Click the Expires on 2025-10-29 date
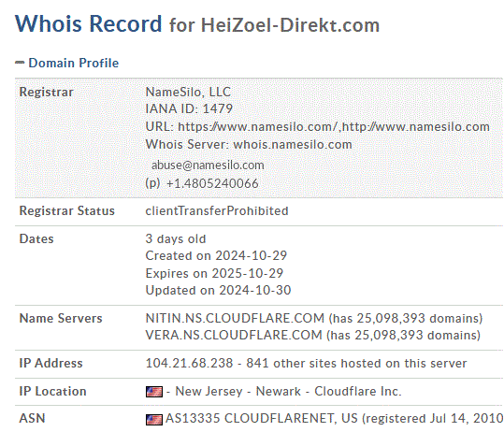The image size is (504, 432). pos(214,274)
